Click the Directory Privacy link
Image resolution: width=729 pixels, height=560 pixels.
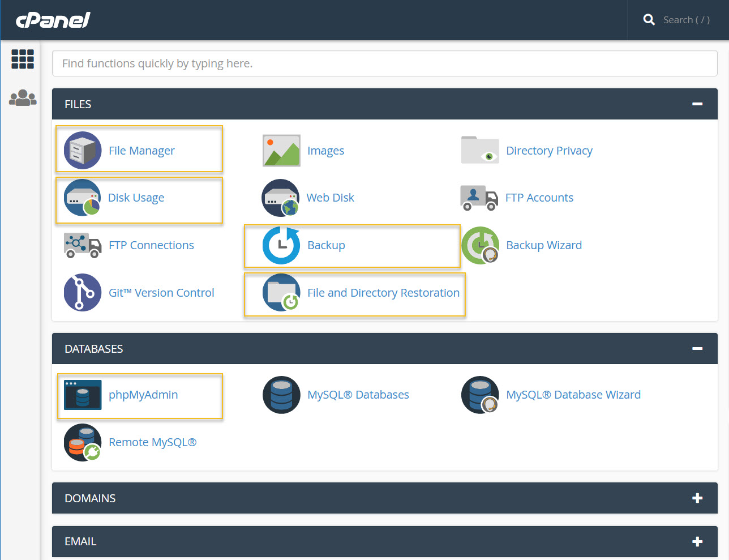549,151
